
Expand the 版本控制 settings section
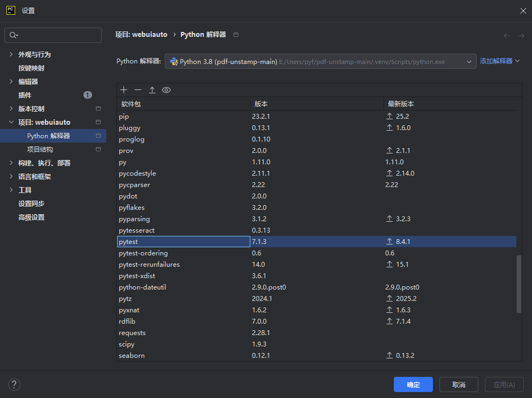point(11,108)
